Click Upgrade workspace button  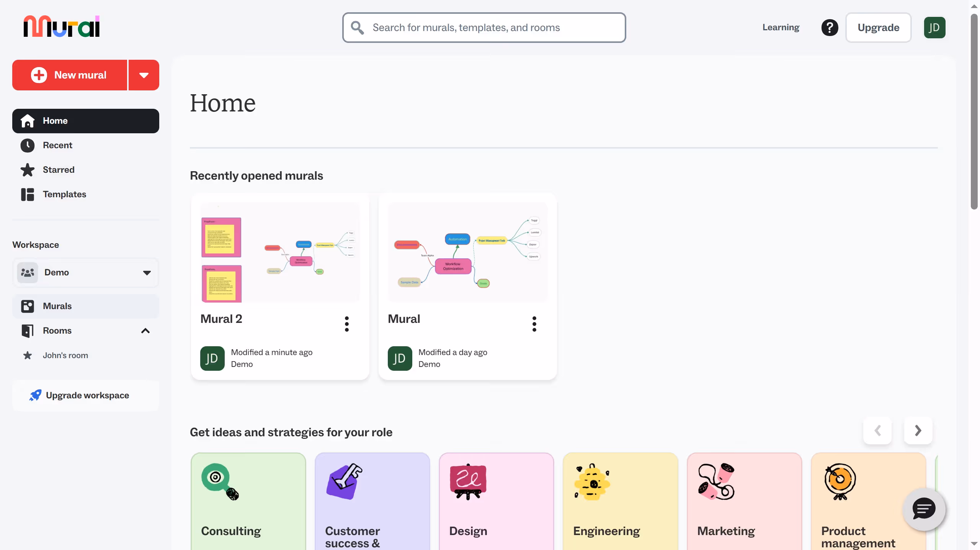[x=86, y=395]
